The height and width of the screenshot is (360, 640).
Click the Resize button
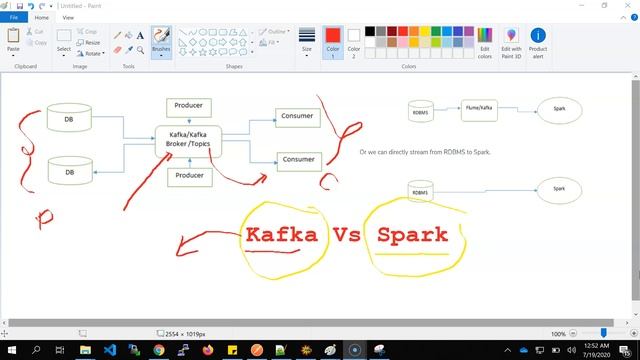(x=89, y=42)
